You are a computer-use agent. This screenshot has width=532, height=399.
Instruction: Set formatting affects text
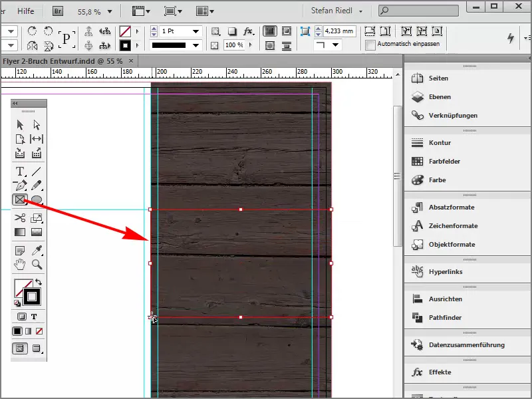coord(34,317)
